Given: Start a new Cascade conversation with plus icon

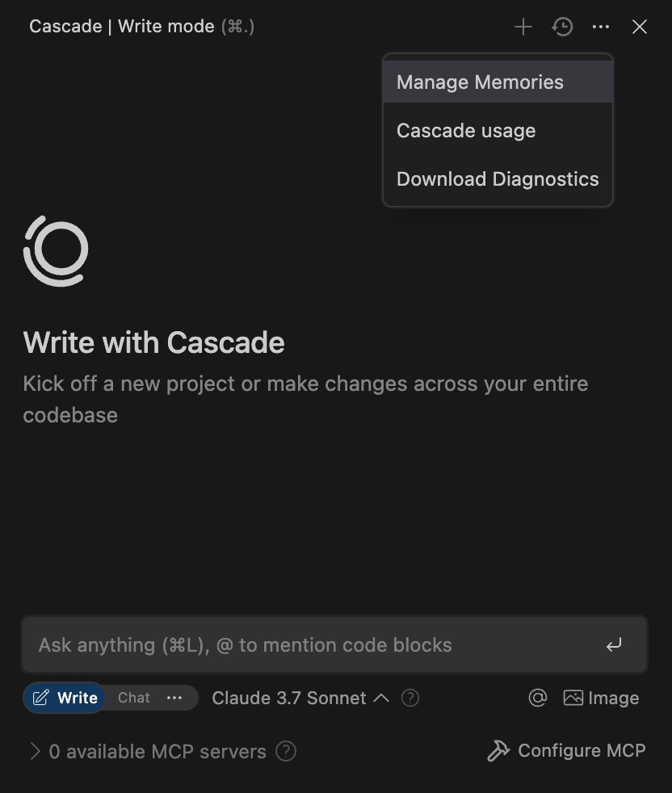Looking at the screenshot, I should pos(523,27).
